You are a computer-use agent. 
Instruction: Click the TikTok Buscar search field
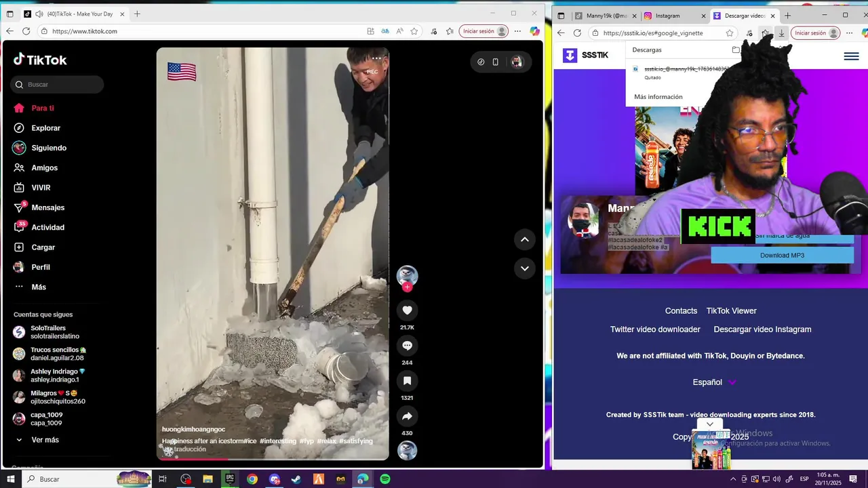[58, 85]
